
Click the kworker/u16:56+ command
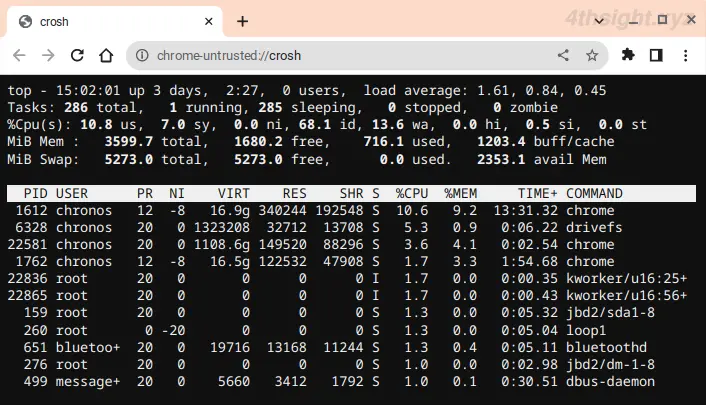click(x=627, y=296)
